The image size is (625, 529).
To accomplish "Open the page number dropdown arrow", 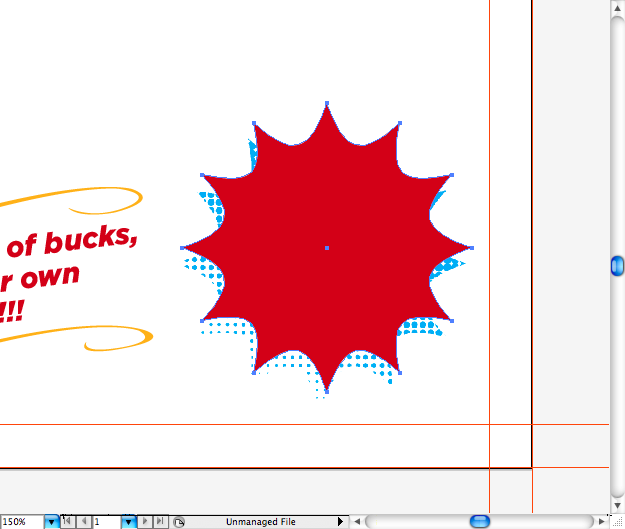I will tap(128, 522).
